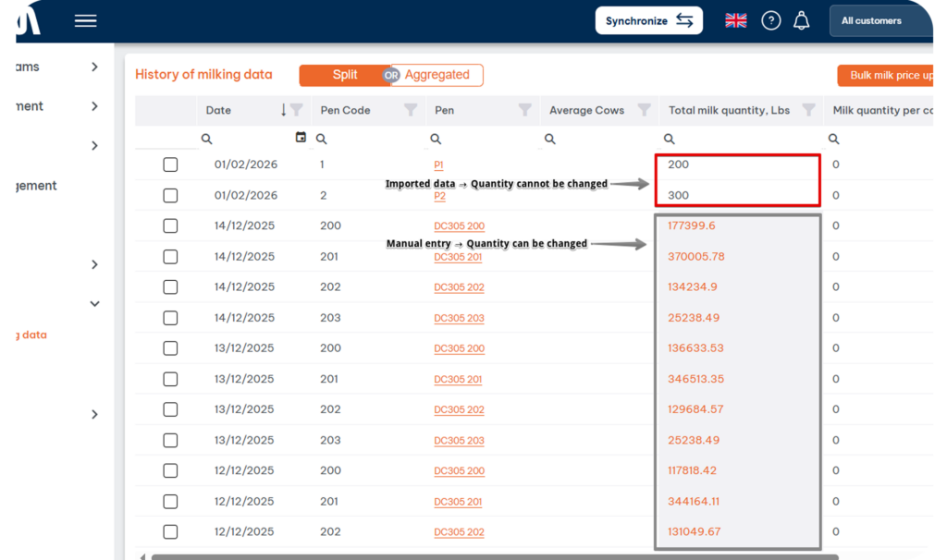Check the 13/12/2025 pen 201 row
Screen dimensions: 947x560
click(x=170, y=379)
